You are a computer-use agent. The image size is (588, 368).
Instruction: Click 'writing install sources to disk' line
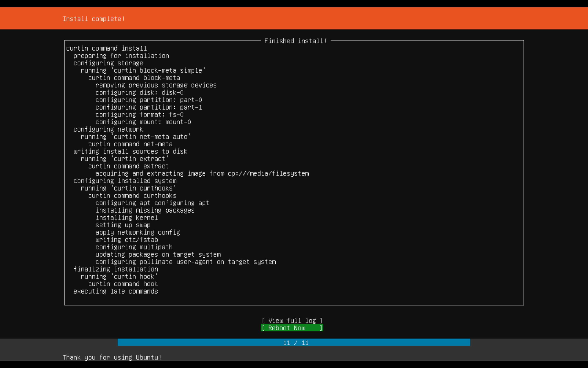point(130,151)
